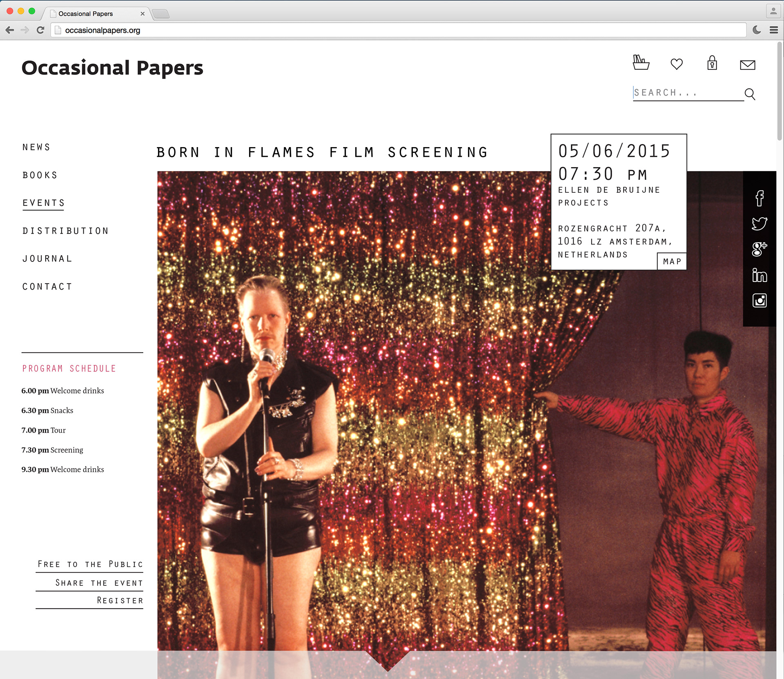The image size is (784, 679).
Task: Click the padlock login icon
Action: coord(712,63)
